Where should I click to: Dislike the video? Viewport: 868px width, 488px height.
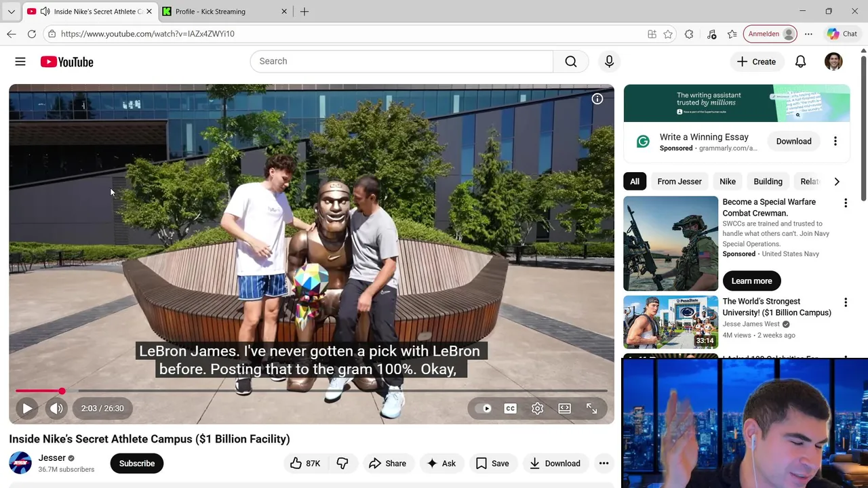pyautogui.click(x=342, y=464)
